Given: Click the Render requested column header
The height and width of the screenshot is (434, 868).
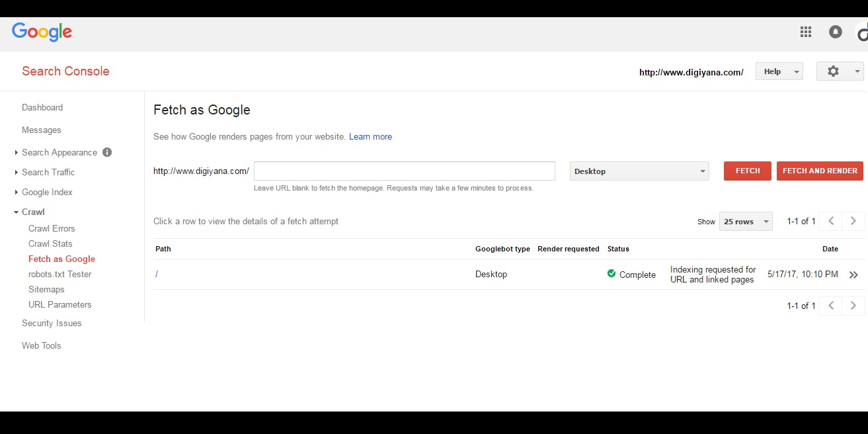Looking at the screenshot, I should click(569, 249).
